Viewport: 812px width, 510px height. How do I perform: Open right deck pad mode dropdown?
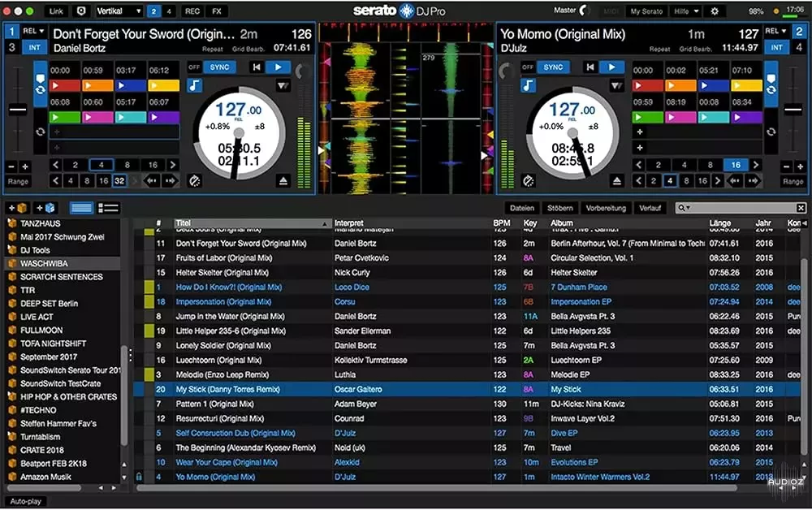pyautogui.click(x=616, y=85)
